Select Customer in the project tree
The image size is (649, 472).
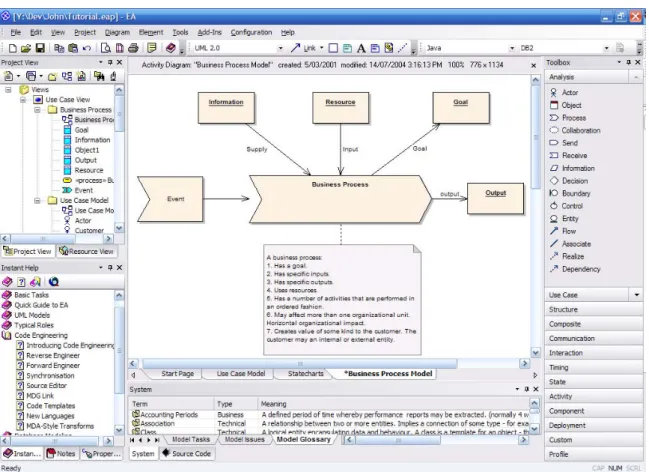(x=89, y=230)
